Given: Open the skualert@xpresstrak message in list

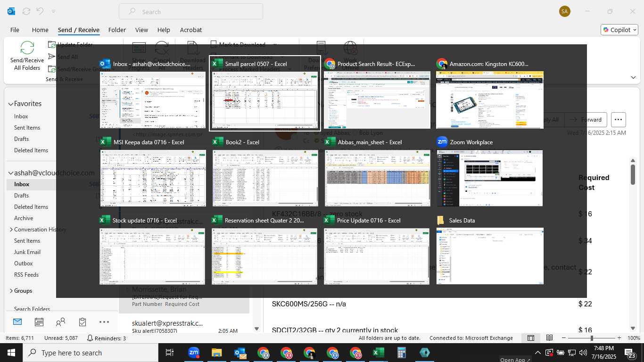Looking at the screenshot, I should tap(184, 327).
